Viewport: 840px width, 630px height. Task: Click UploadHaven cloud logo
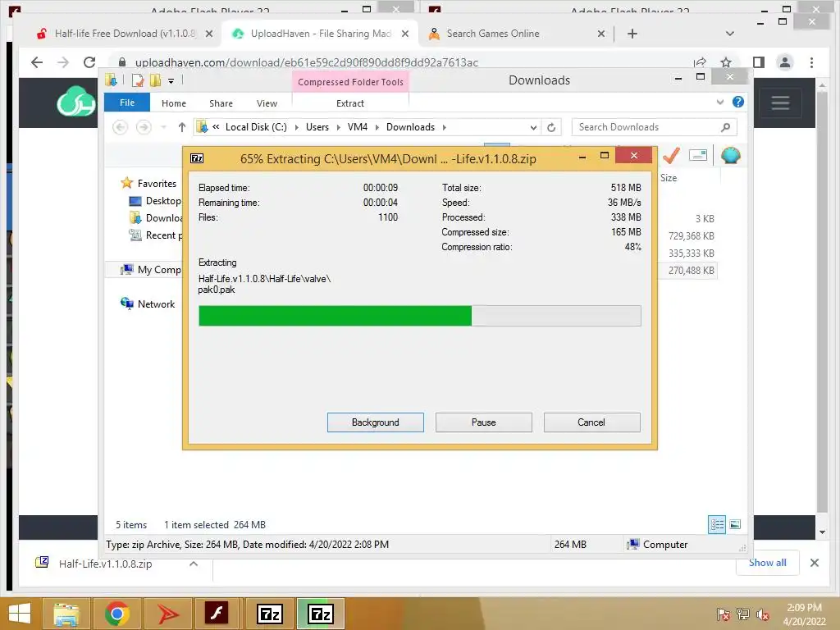coord(75,102)
